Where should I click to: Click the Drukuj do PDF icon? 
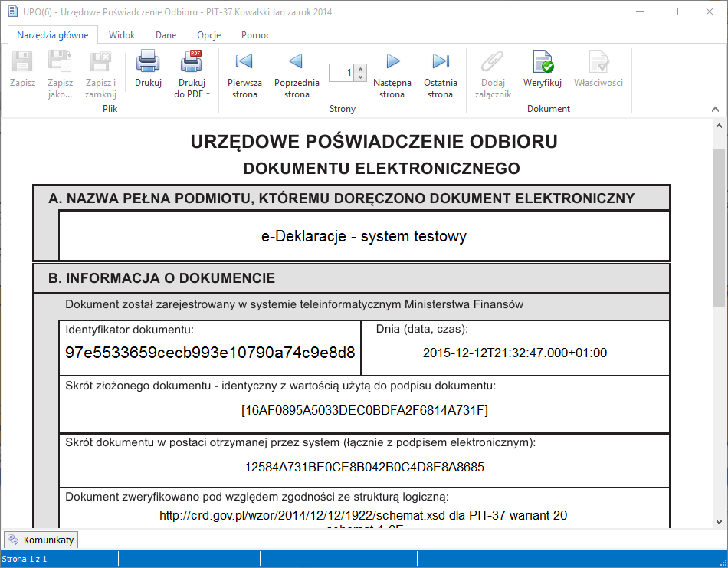(192, 62)
